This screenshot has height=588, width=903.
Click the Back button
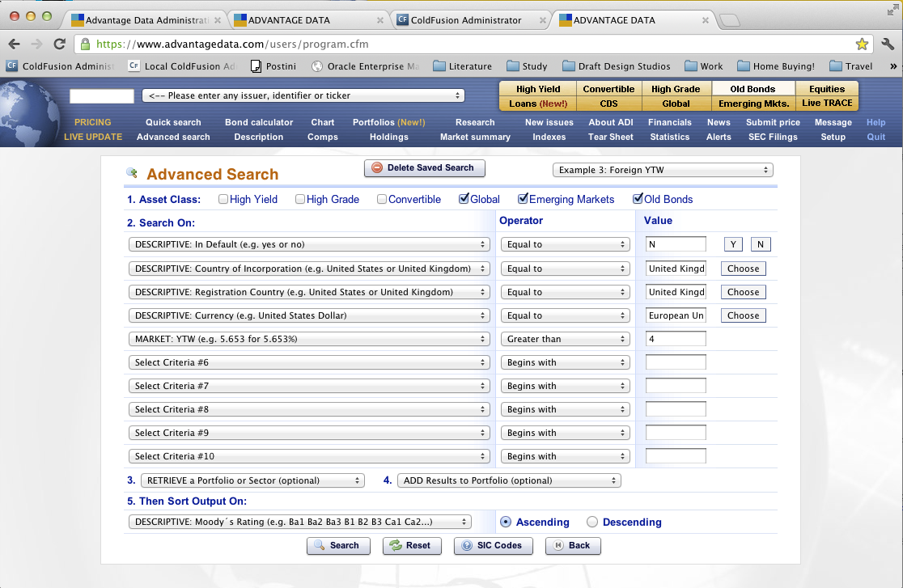click(573, 545)
